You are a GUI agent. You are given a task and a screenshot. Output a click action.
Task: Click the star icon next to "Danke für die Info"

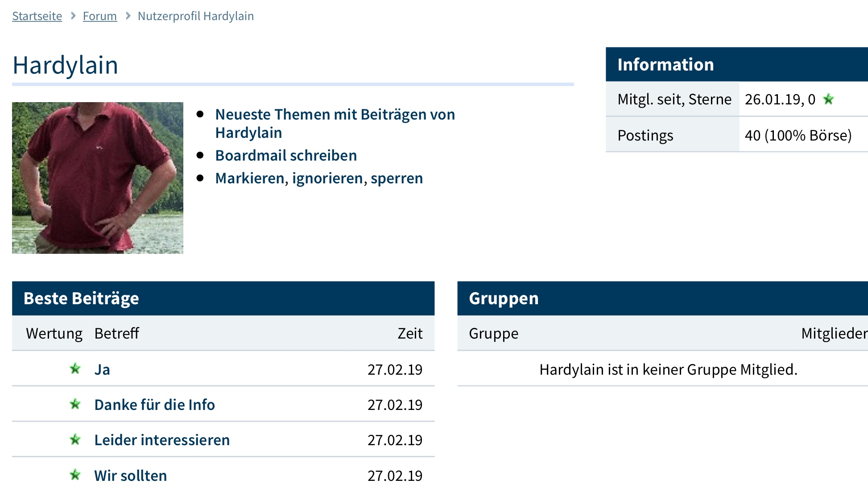tap(76, 405)
